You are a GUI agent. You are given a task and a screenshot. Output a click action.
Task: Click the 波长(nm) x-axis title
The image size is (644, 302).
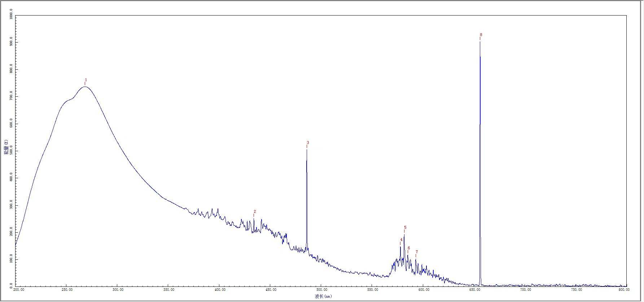pos(323,297)
